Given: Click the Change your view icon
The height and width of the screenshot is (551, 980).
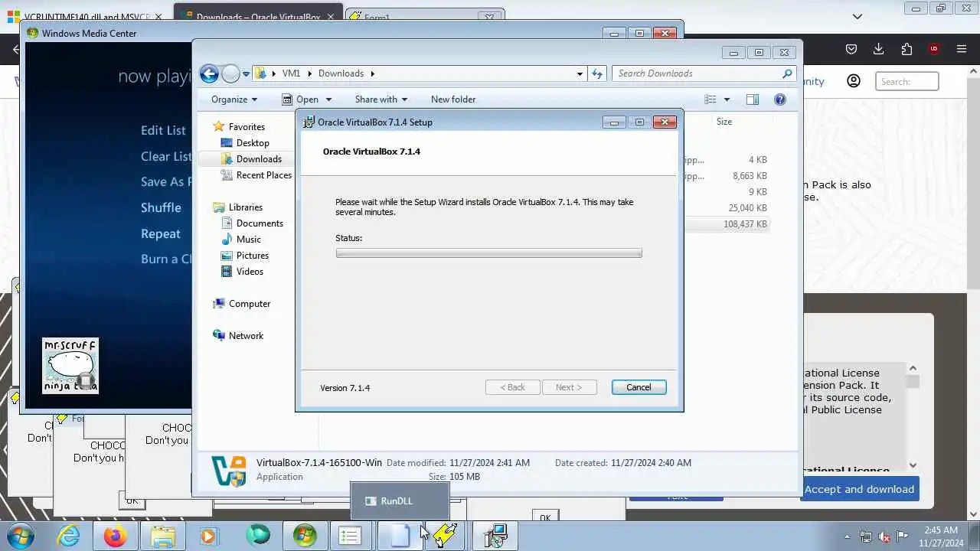Looking at the screenshot, I should (x=710, y=99).
